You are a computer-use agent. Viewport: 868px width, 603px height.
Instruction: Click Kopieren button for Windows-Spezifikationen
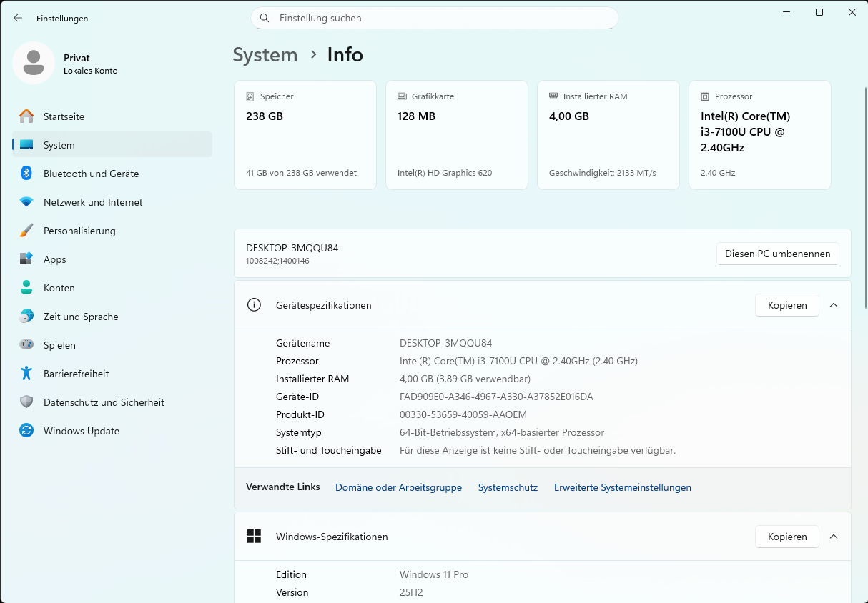pos(787,537)
